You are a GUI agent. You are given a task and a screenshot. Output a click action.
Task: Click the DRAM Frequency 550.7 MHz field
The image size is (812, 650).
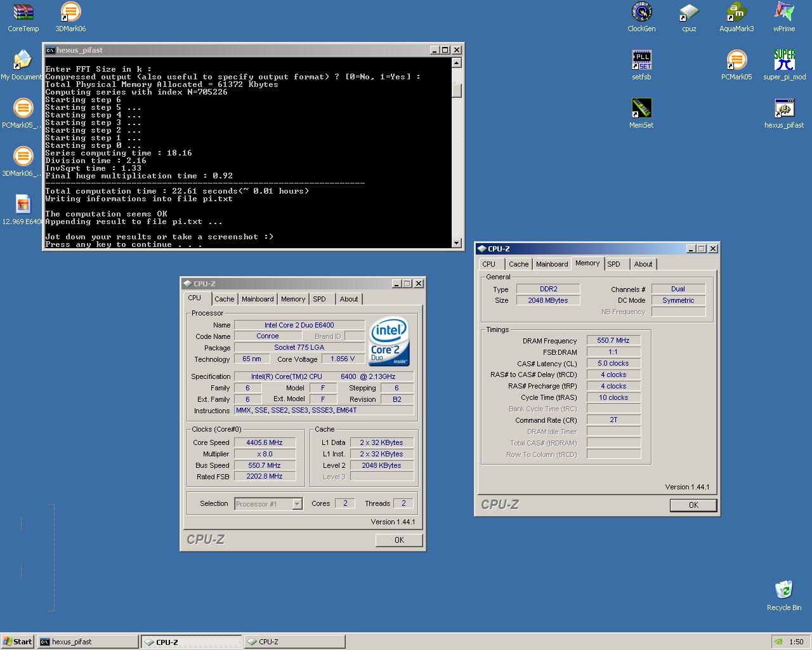(x=613, y=340)
